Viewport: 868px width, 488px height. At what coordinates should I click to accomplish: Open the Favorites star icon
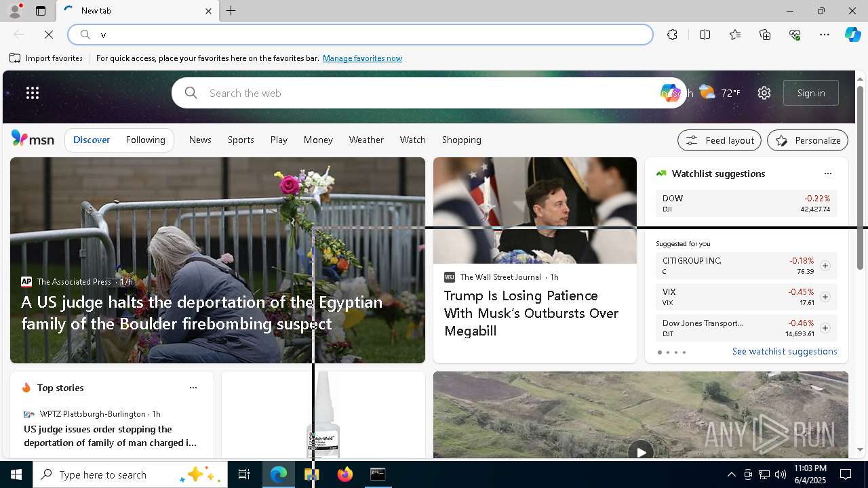coord(735,35)
